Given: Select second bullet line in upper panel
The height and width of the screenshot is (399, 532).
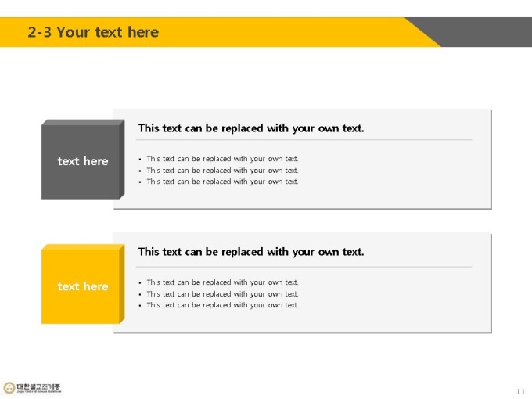Looking at the screenshot, I should click(222, 171).
